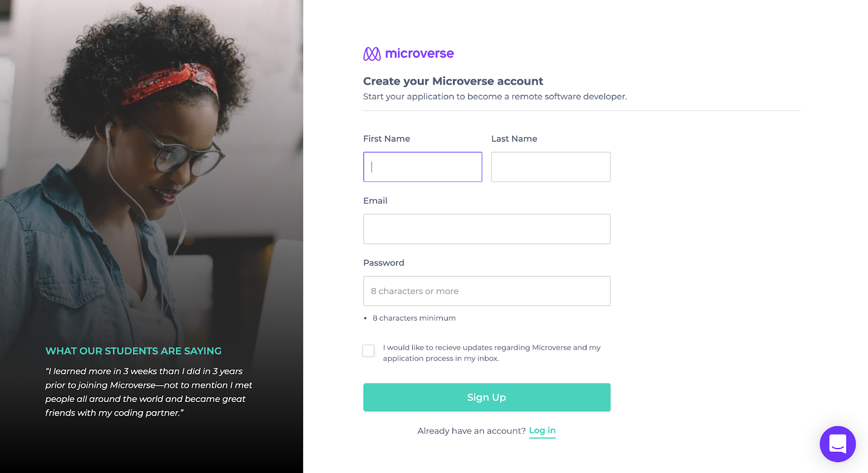
Task: Click the Last Name label
Action: pos(514,139)
